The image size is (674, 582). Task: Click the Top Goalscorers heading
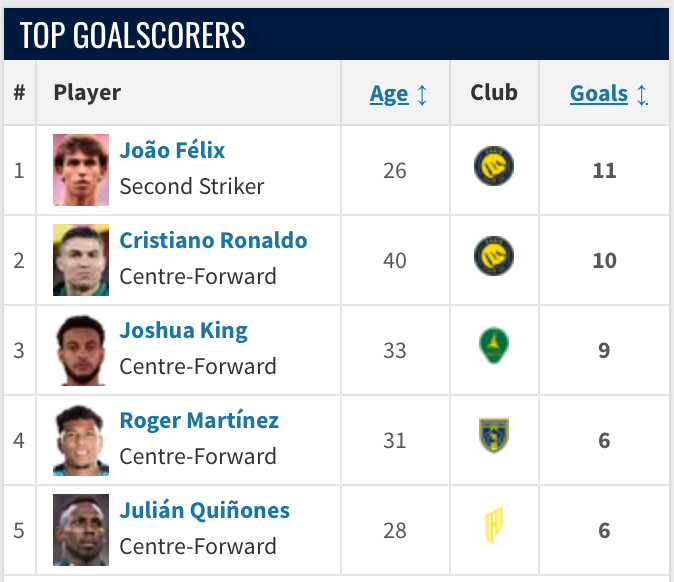tap(133, 35)
